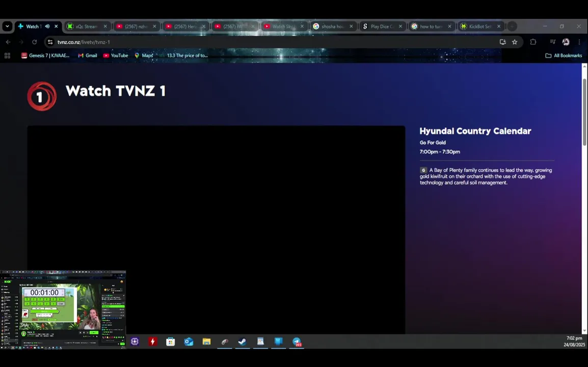Close the KickBot tab
The height and width of the screenshot is (367, 588).
499,27
